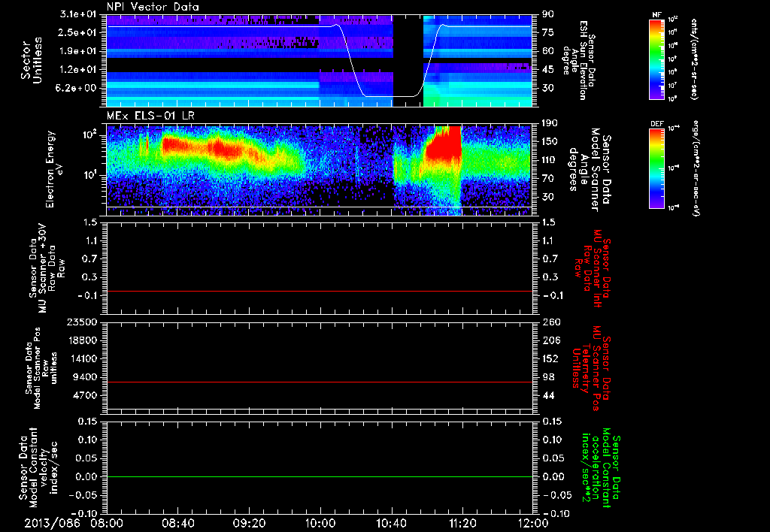Click the 206 telemetry tick label

pyautogui.click(x=550, y=340)
